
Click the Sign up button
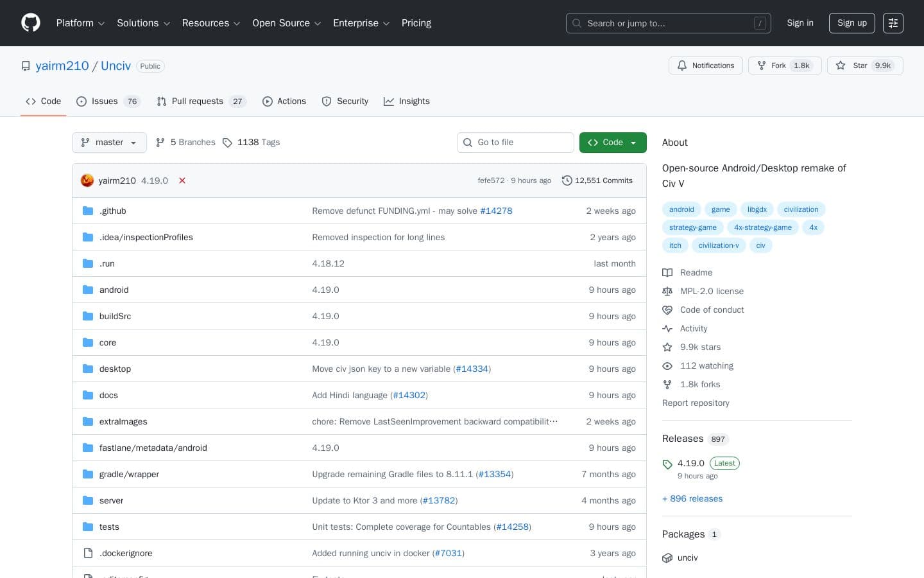pos(851,23)
